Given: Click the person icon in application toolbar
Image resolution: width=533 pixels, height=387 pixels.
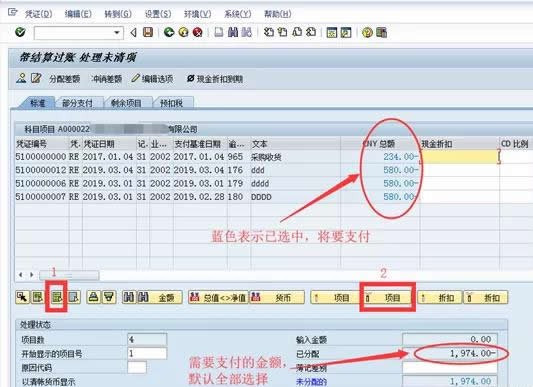Looking at the screenshot, I should [21, 78].
